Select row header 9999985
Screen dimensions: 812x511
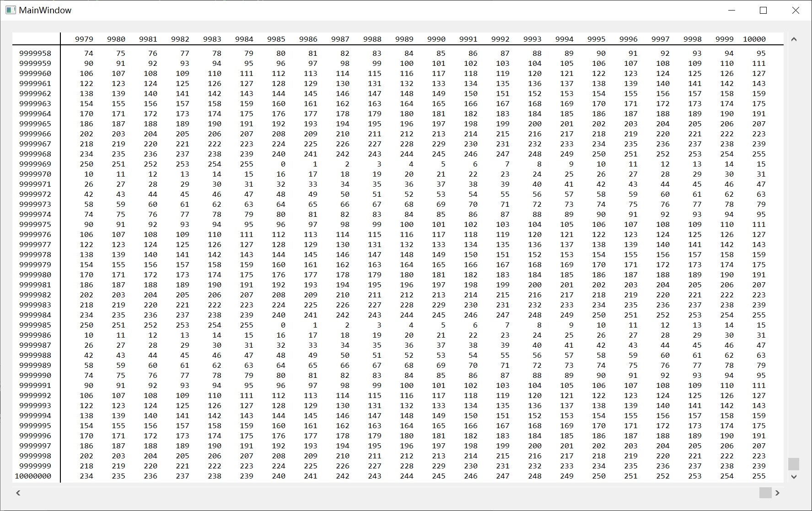tap(35, 325)
